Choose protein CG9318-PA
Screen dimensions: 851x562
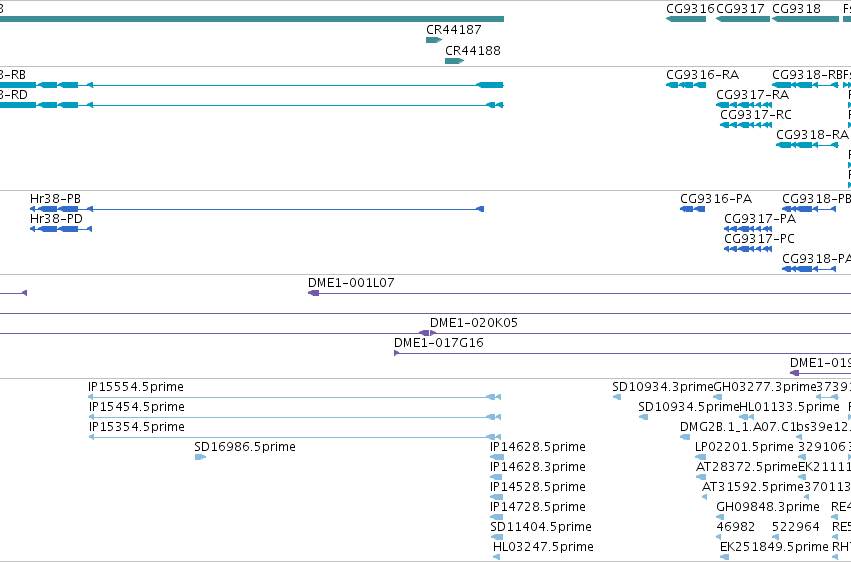[809, 269]
